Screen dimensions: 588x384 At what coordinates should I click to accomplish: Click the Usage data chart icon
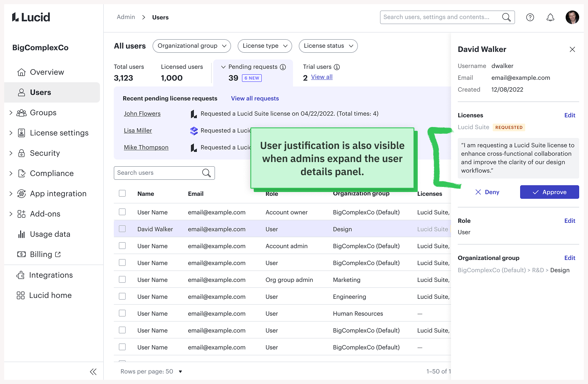pos(21,234)
